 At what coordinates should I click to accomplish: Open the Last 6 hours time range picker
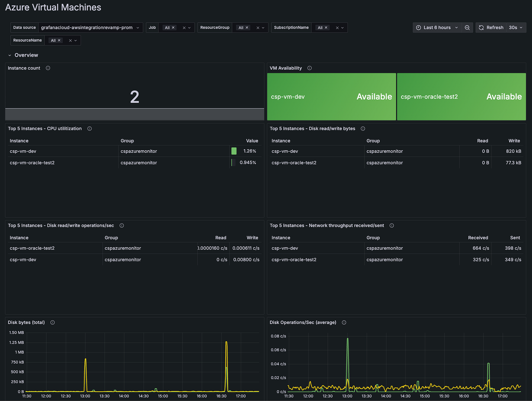tap(437, 27)
